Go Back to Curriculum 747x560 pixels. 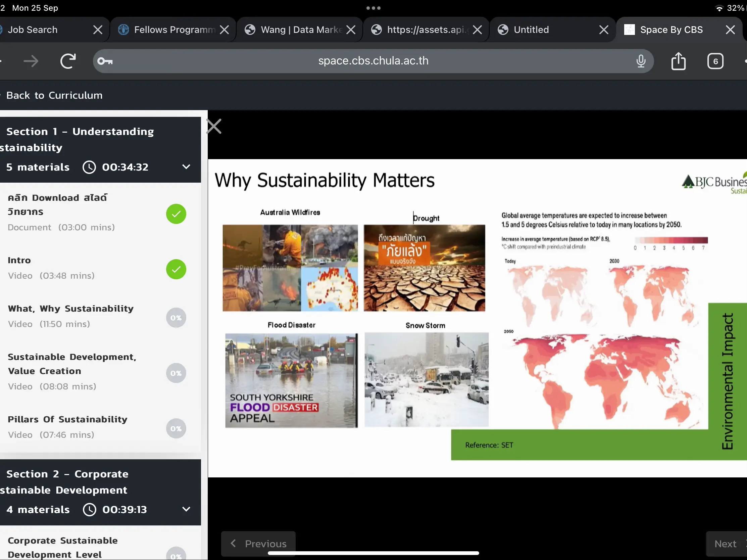tap(54, 95)
